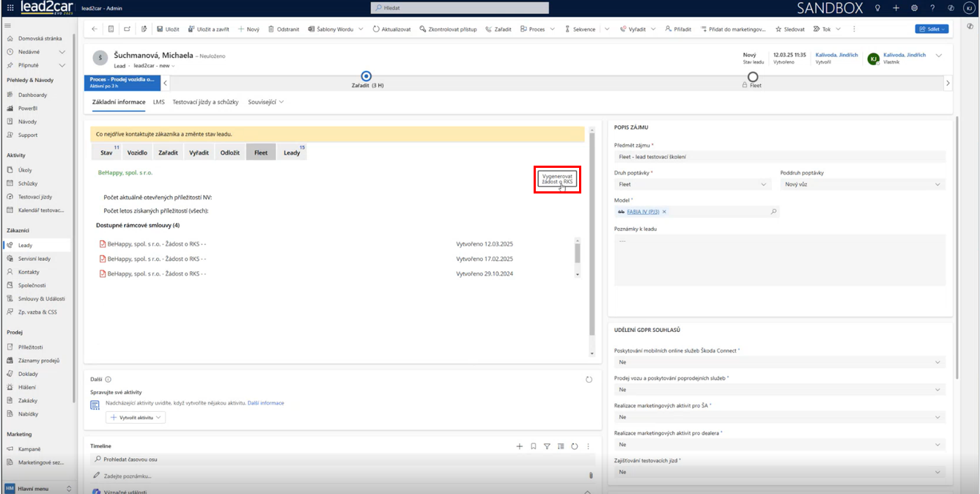Click the back arrow in command bar
The width and height of the screenshot is (980, 494).
[x=95, y=29]
